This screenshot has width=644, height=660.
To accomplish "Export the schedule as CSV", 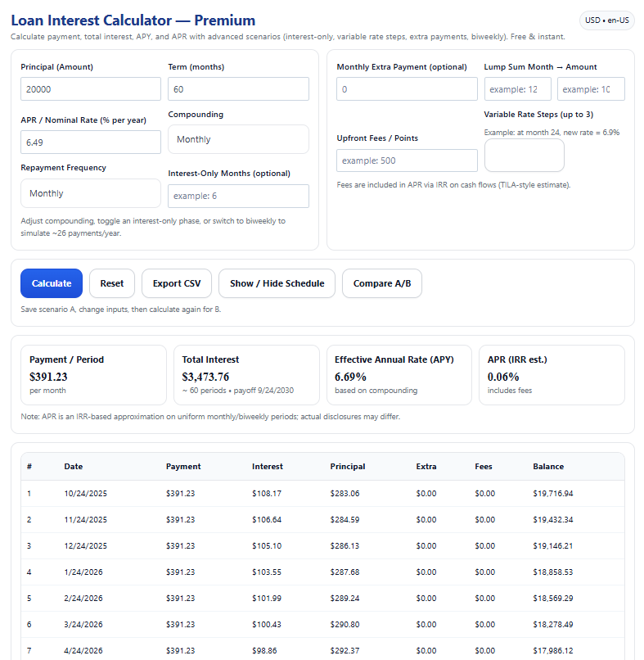I will pyautogui.click(x=177, y=283).
